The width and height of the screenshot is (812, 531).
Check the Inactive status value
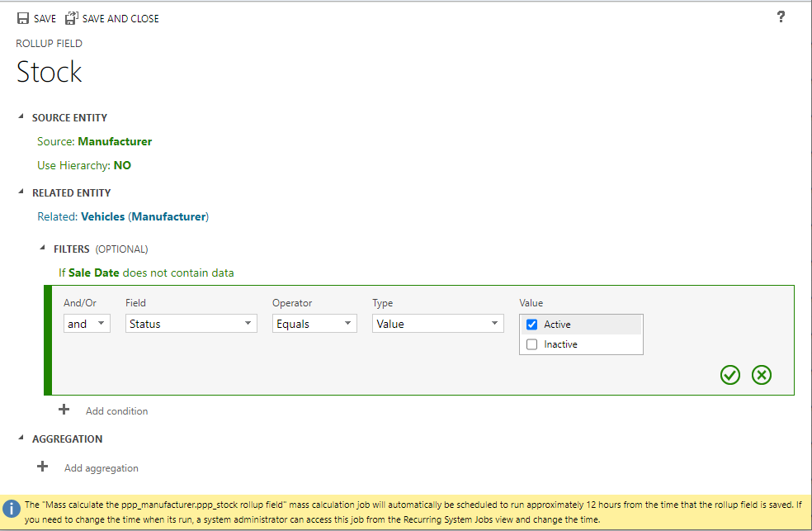[531, 344]
